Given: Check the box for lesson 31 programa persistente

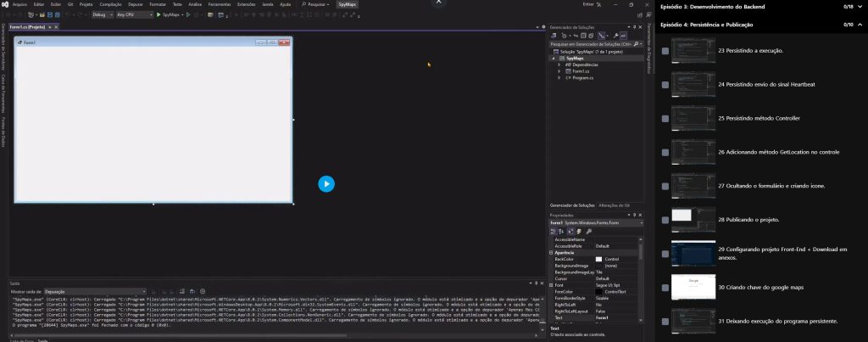Looking at the screenshot, I should [665, 322].
